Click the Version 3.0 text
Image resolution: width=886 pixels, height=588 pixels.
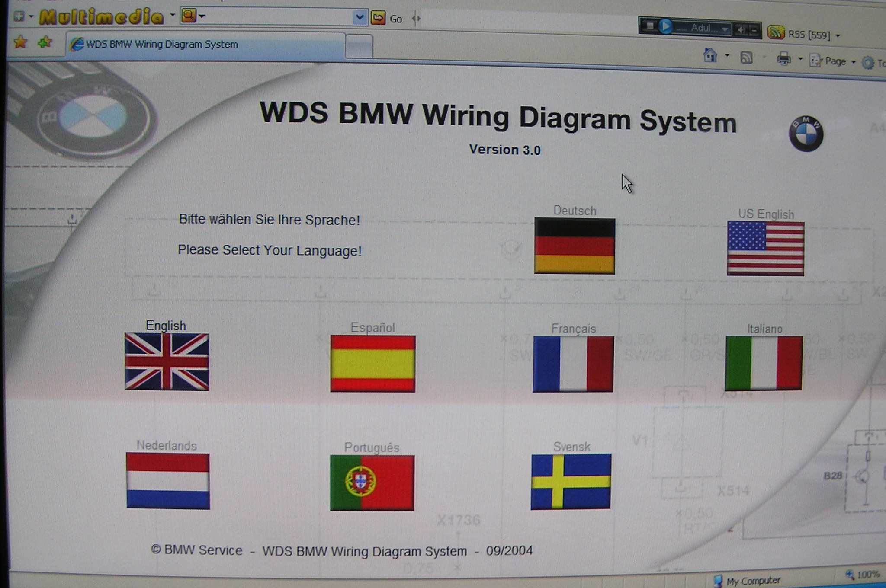pyautogui.click(x=505, y=150)
